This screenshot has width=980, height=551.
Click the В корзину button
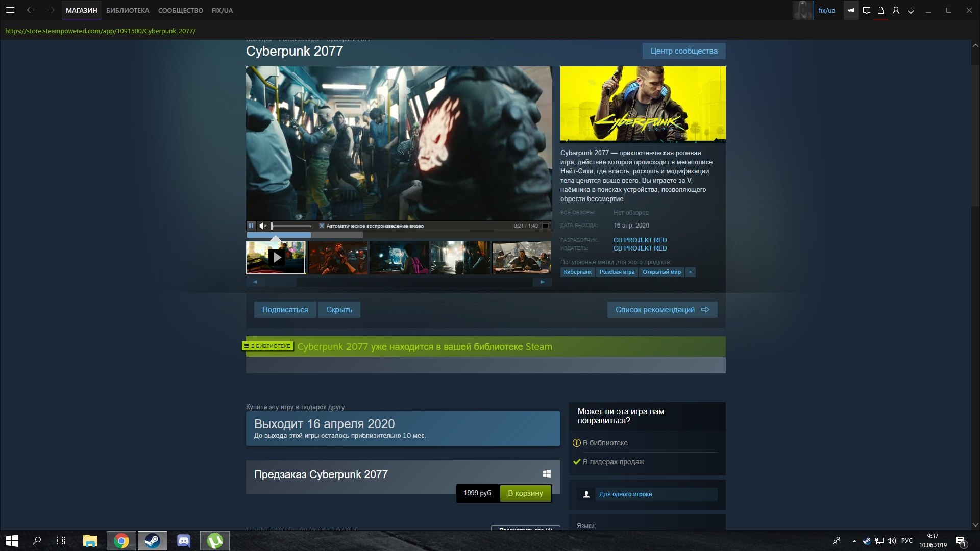[525, 493]
